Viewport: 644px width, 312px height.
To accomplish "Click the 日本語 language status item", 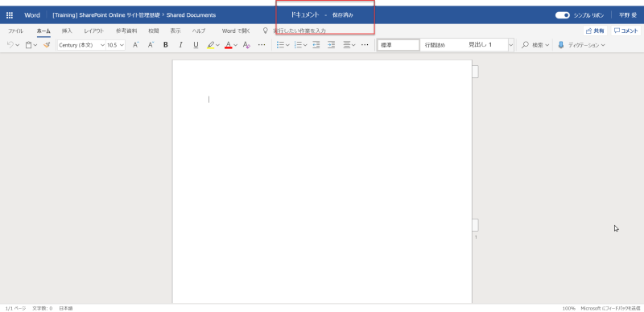I will click(x=66, y=308).
